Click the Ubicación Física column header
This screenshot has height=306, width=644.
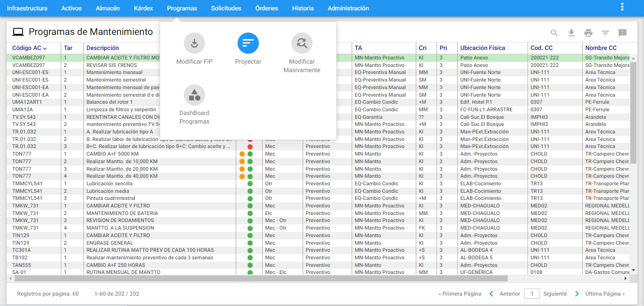coord(483,48)
